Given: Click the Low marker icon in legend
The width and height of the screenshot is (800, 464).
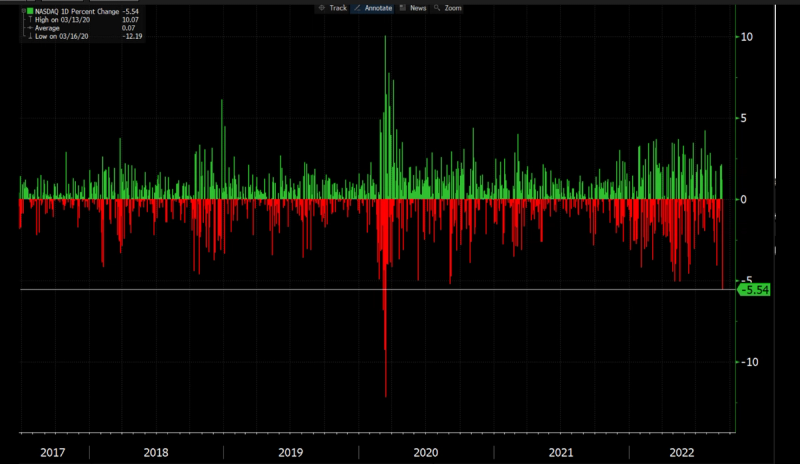Looking at the screenshot, I should click(x=30, y=36).
